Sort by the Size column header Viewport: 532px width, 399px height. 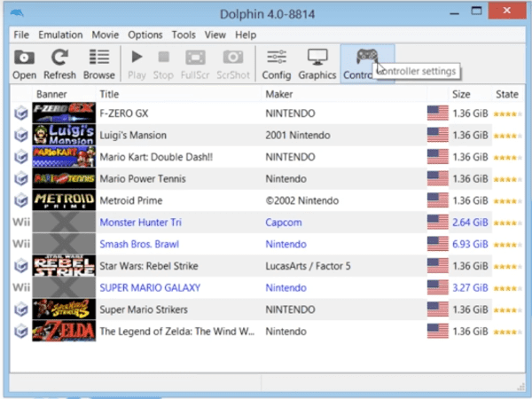(461, 94)
